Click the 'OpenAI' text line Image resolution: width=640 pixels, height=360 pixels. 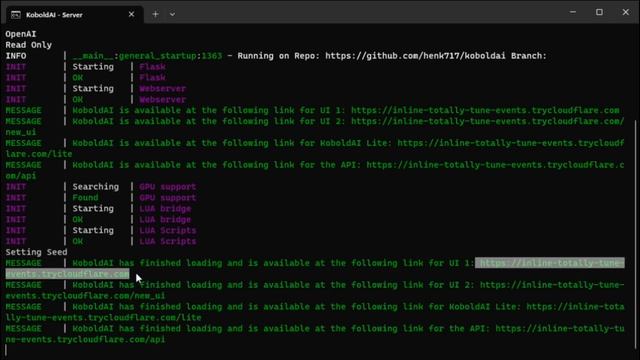[x=20, y=34]
